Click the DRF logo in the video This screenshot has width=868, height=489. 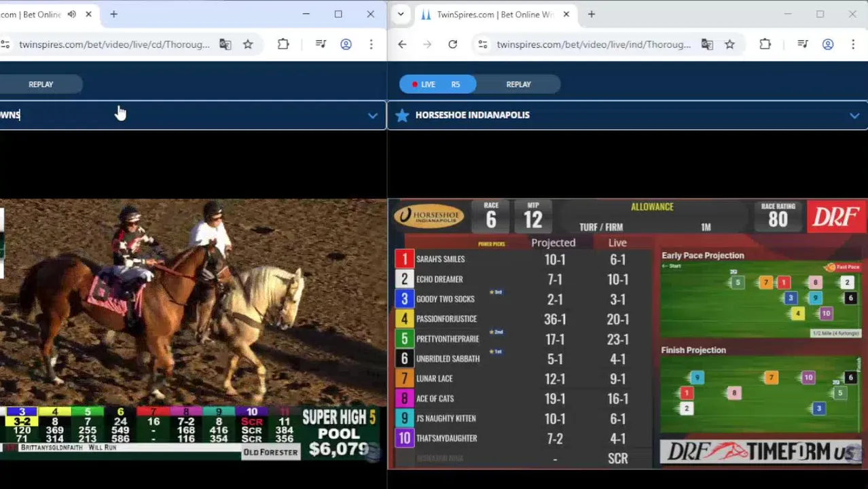pos(836,217)
